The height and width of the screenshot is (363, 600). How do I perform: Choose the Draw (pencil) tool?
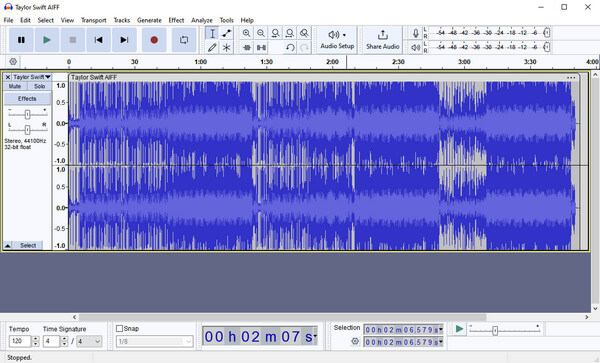(x=212, y=47)
